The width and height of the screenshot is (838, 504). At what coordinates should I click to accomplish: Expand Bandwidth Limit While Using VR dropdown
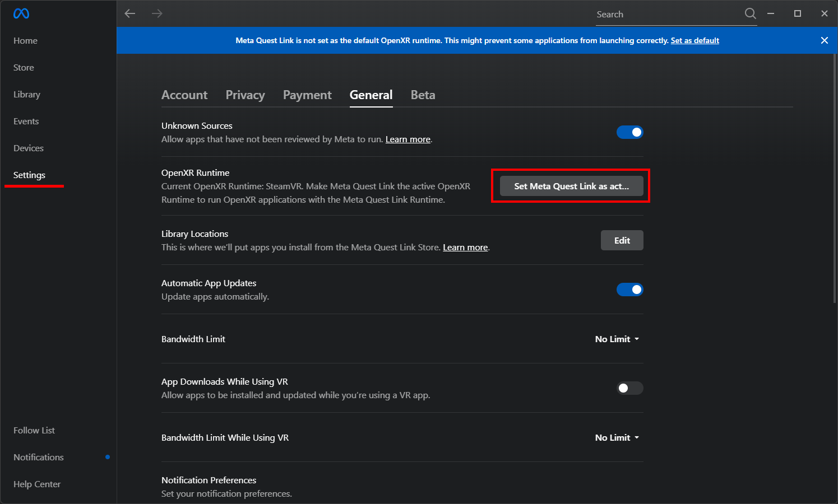pyautogui.click(x=617, y=437)
